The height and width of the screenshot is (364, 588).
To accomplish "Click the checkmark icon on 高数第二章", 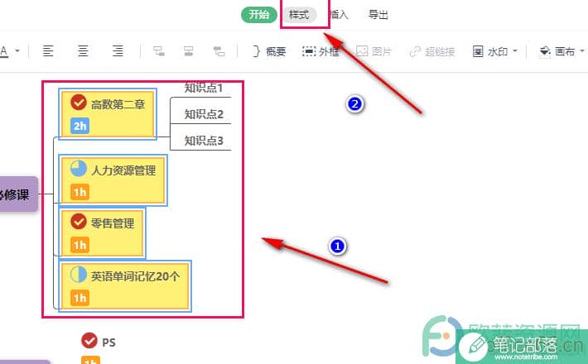I will point(79,103).
